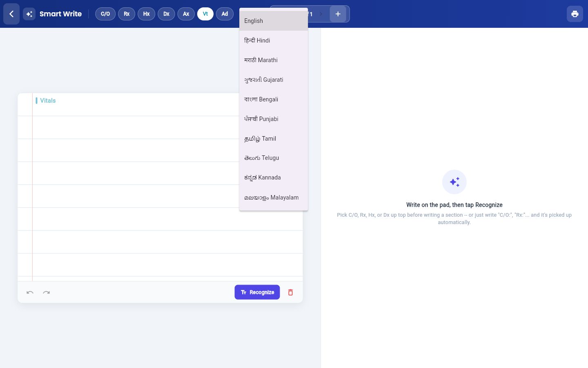Choose Hindi in the language menu
Image resolution: width=588 pixels, height=368 pixels.
pos(274,40)
